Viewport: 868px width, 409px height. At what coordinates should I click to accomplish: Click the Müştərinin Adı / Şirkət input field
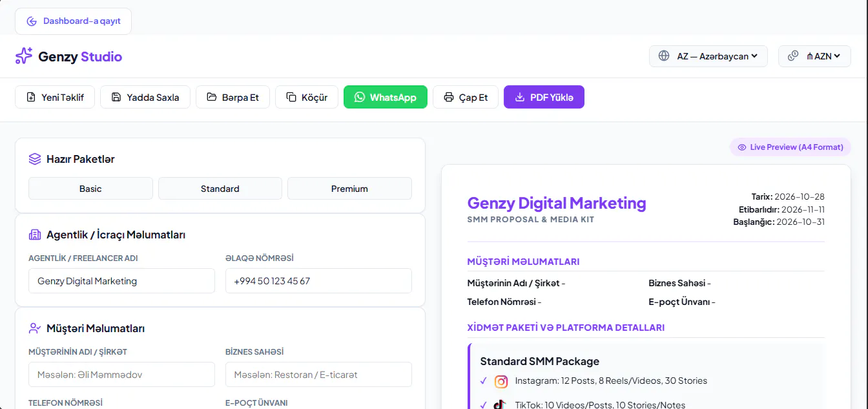pyautogui.click(x=121, y=375)
